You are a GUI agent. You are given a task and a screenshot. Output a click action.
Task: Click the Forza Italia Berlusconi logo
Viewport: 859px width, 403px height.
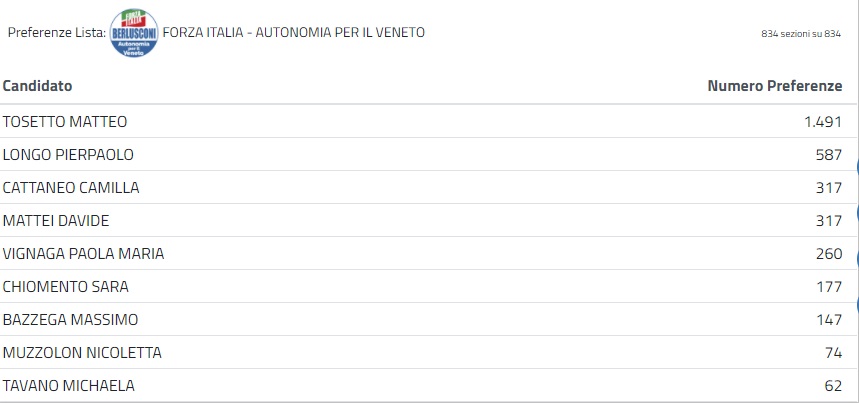click(x=133, y=32)
